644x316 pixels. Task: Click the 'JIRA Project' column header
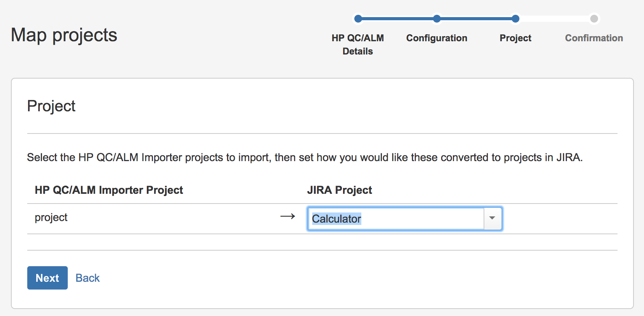(x=340, y=190)
